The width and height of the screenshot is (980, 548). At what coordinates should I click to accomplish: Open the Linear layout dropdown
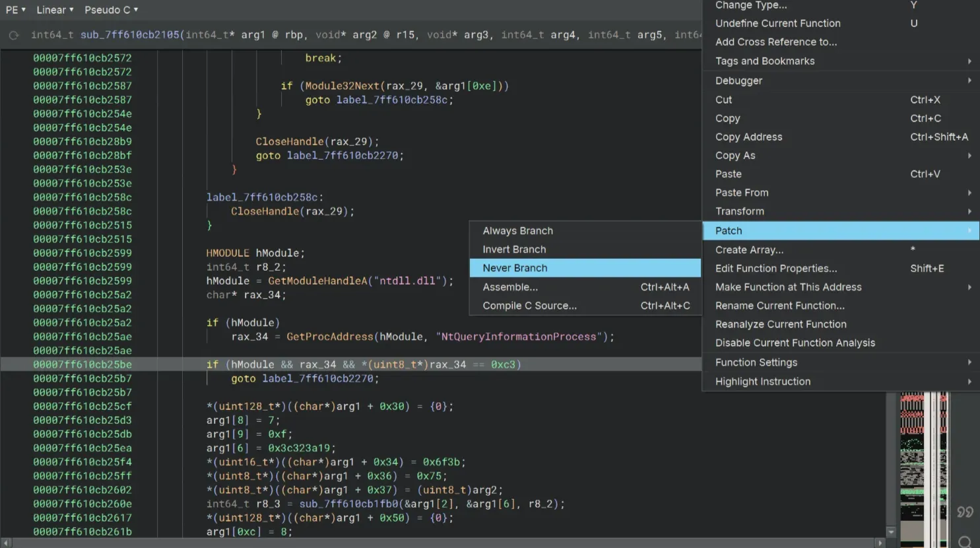55,10
